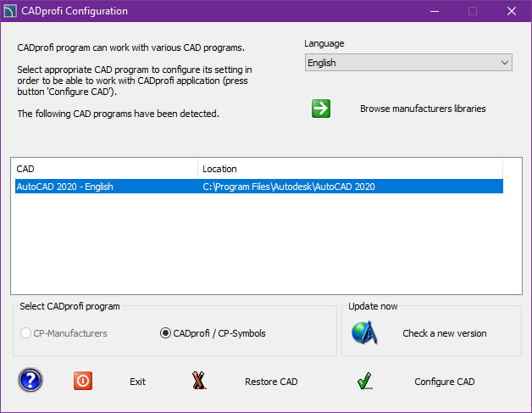Click the Exit button label
Image resolution: width=532 pixels, height=413 pixels.
click(x=137, y=382)
